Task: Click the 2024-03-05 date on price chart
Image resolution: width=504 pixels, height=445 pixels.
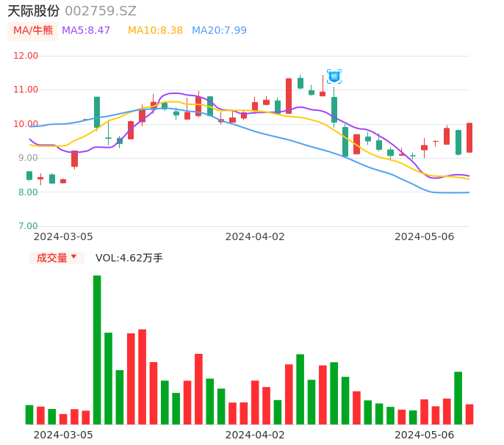Action: coord(63,236)
